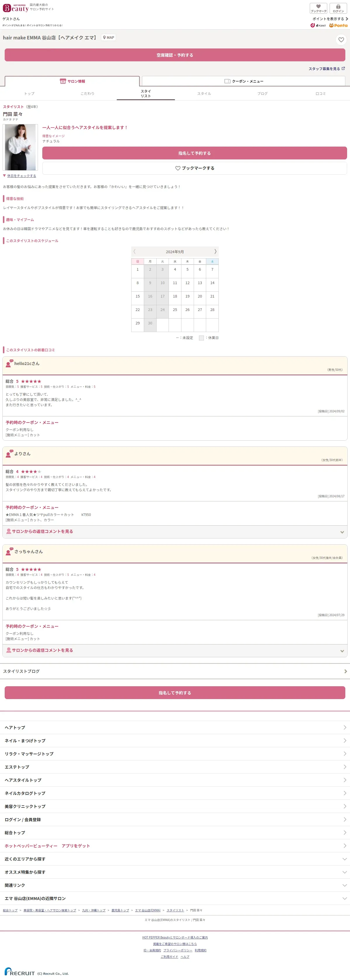Select the こだわり sub-tab

[87, 93]
